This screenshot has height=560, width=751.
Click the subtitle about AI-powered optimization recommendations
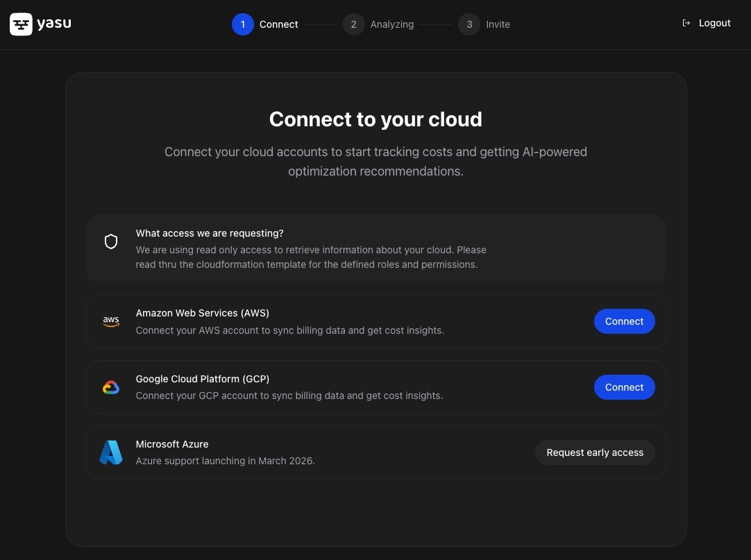click(x=375, y=162)
